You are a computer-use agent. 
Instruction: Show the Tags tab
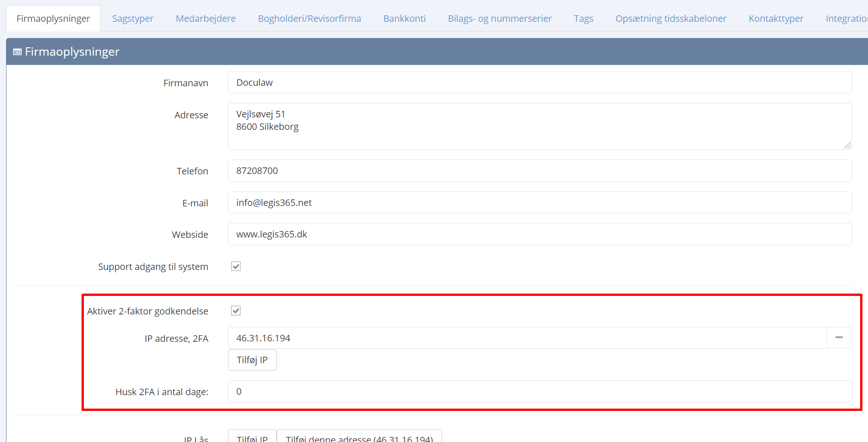(x=583, y=19)
